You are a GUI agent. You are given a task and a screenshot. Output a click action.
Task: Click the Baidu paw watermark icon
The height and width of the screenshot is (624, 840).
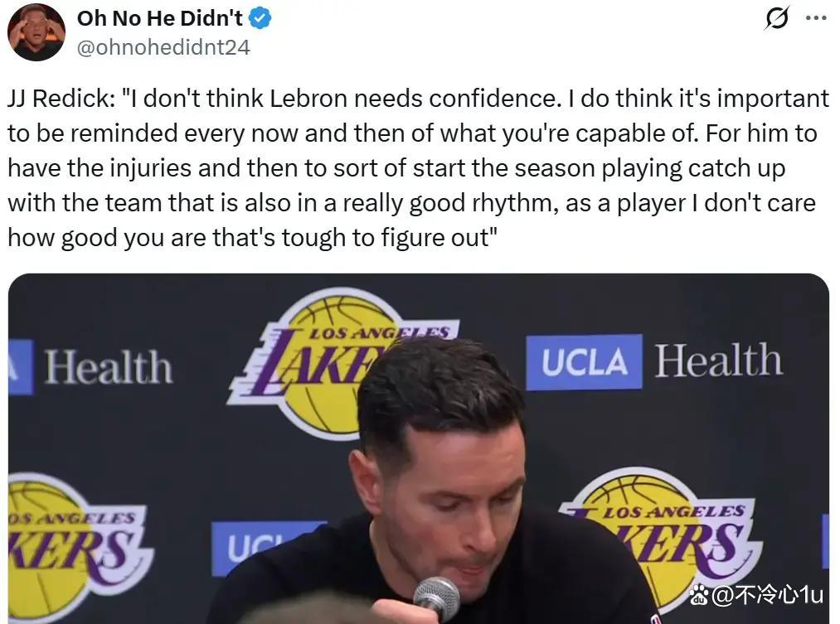(x=698, y=594)
